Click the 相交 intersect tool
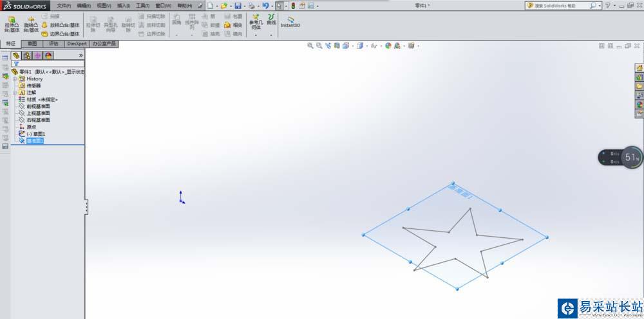 coord(233,25)
